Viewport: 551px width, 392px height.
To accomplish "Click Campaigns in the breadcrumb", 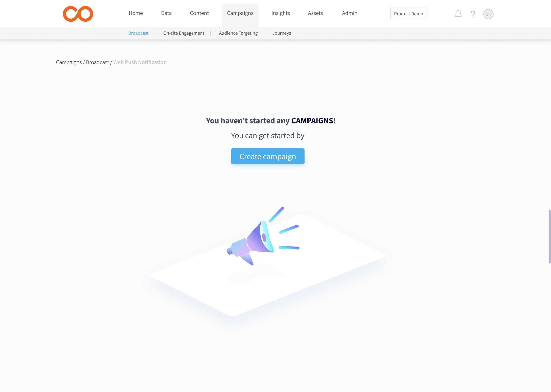I will click(x=69, y=62).
